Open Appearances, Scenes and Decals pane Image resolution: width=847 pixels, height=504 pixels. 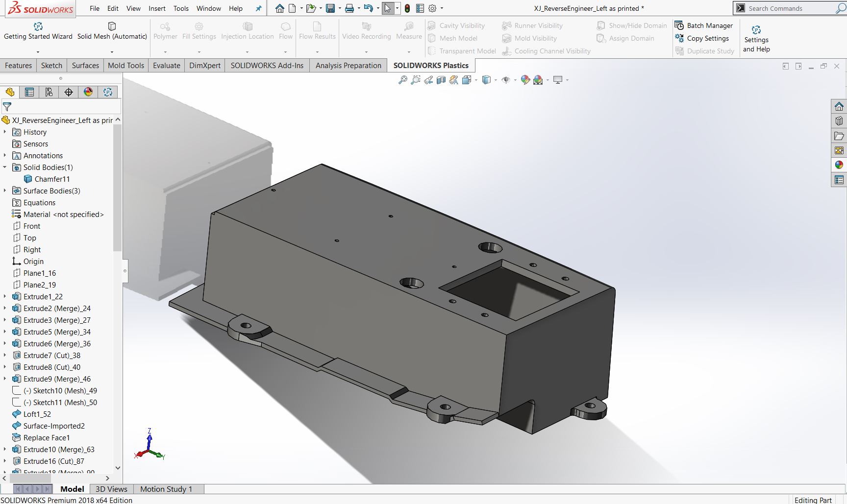coord(839,165)
